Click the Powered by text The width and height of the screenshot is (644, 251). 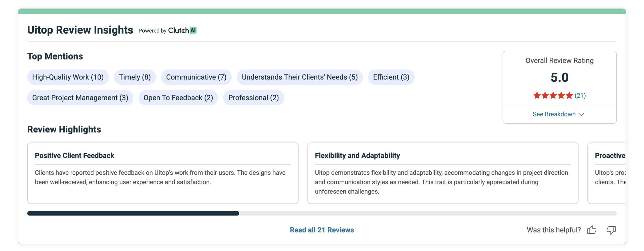pos(152,31)
